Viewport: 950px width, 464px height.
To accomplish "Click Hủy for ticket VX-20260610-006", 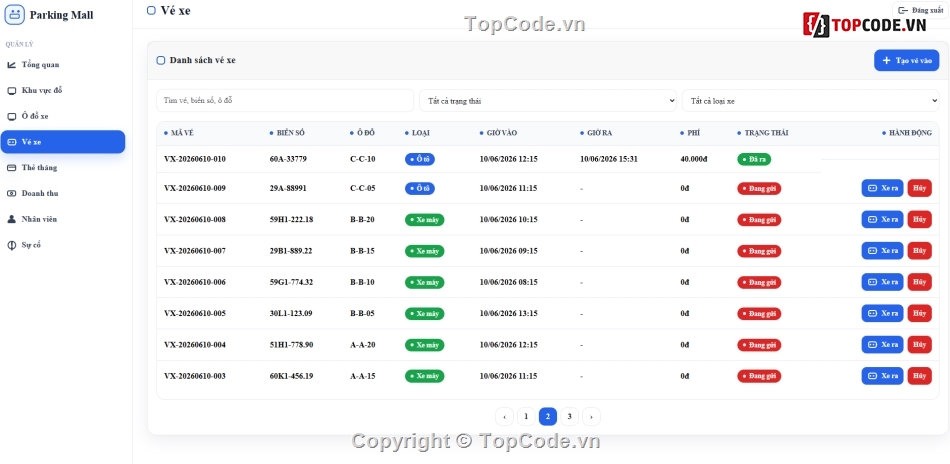I will pyautogui.click(x=920, y=282).
